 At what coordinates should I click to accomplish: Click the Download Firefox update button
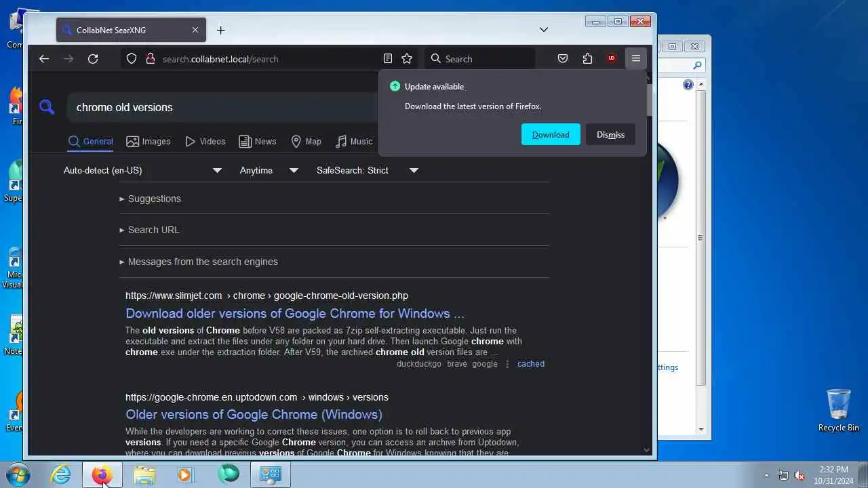click(551, 134)
